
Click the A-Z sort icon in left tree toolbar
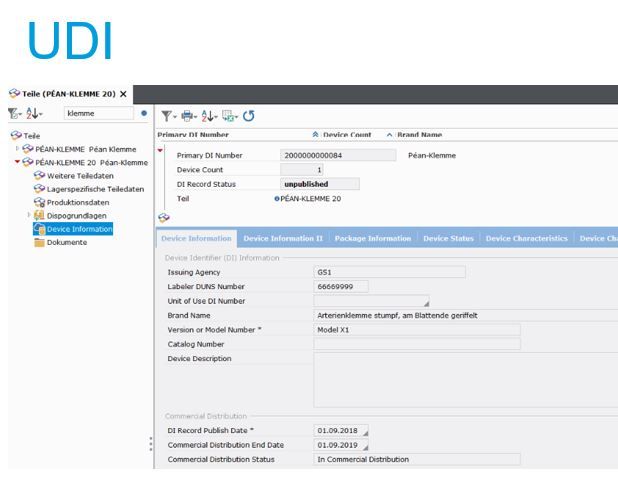point(32,114)
